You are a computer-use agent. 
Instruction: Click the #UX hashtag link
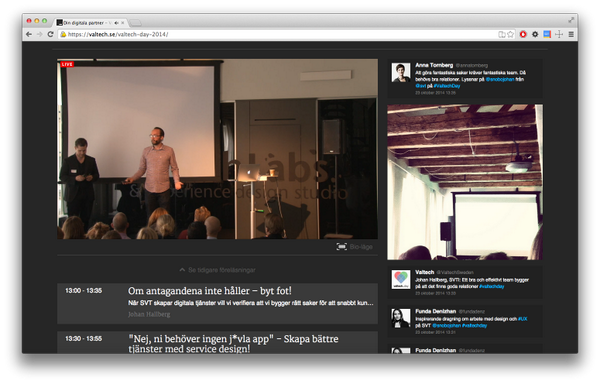pyautogui.click(x=522, y=319)
